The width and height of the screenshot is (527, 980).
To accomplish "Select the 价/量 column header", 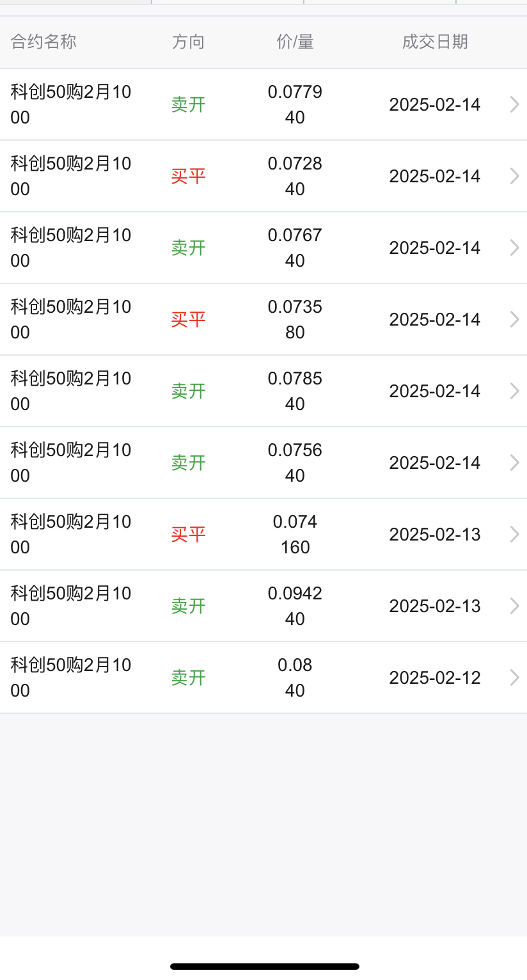I will point(295,42).
